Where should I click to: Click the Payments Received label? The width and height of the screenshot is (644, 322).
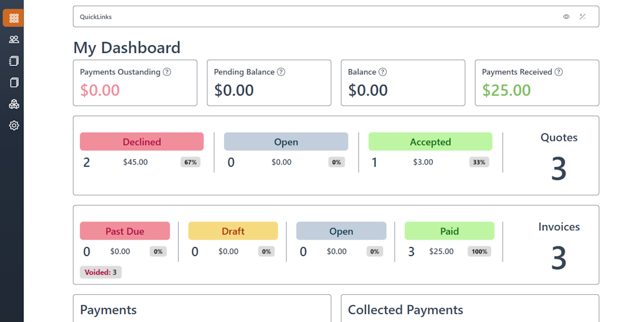(517, 72)
